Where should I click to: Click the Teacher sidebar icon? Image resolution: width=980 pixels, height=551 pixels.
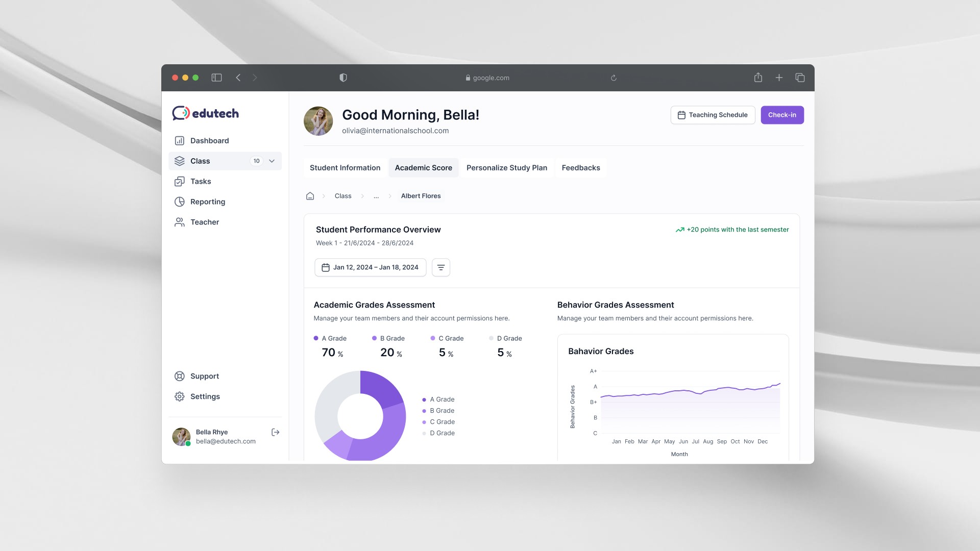(x=179, y=222)
